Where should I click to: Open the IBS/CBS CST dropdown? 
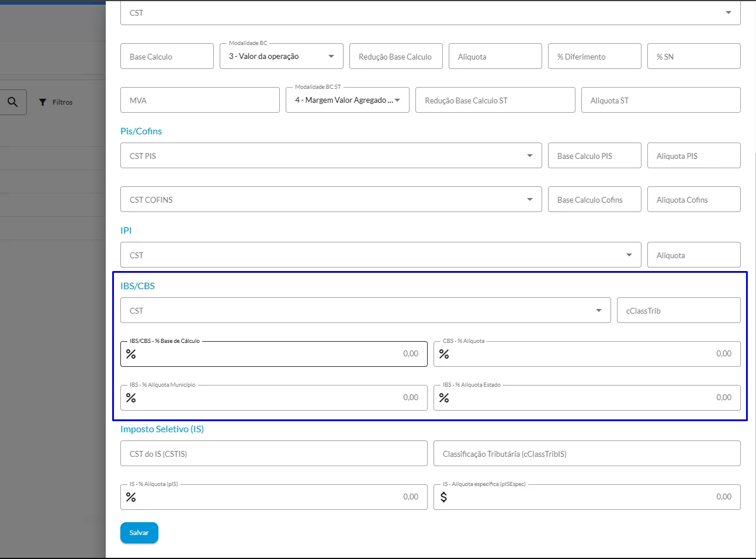366,310
